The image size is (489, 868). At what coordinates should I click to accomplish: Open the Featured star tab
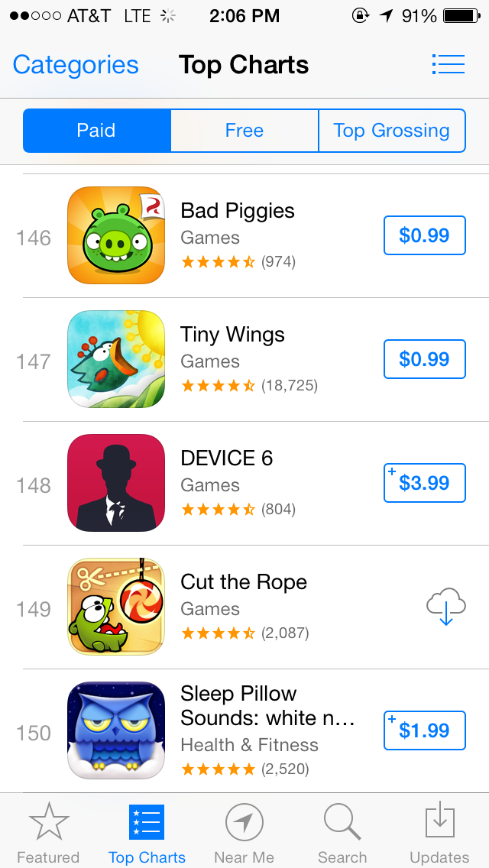point(48,832)
